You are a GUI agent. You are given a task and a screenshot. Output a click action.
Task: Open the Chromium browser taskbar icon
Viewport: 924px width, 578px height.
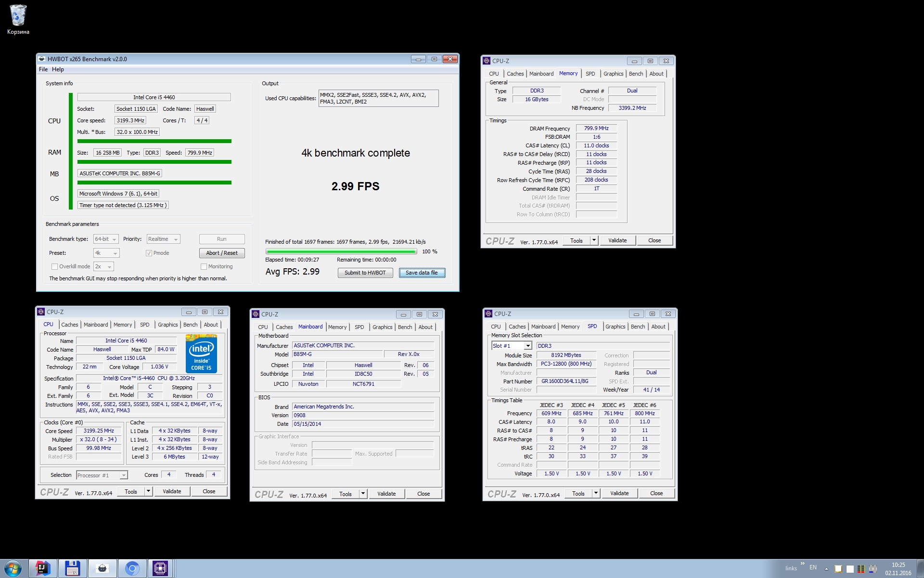point(132,569)
